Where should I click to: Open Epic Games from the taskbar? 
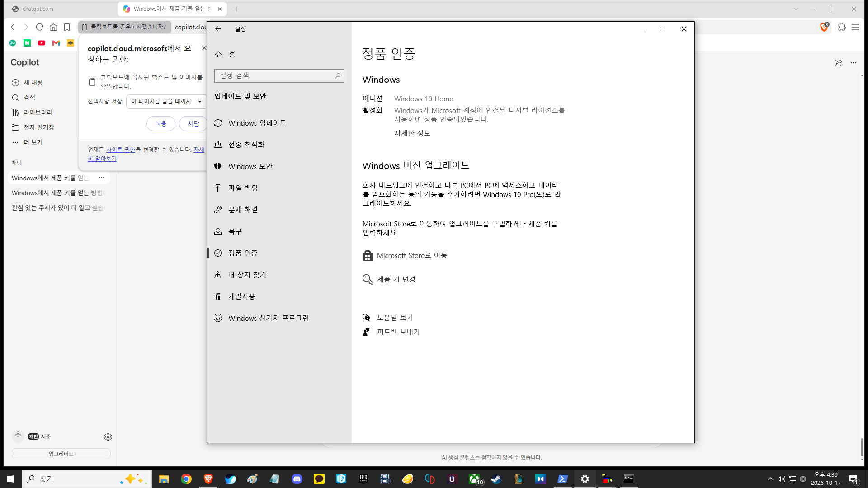pos(363,479)
